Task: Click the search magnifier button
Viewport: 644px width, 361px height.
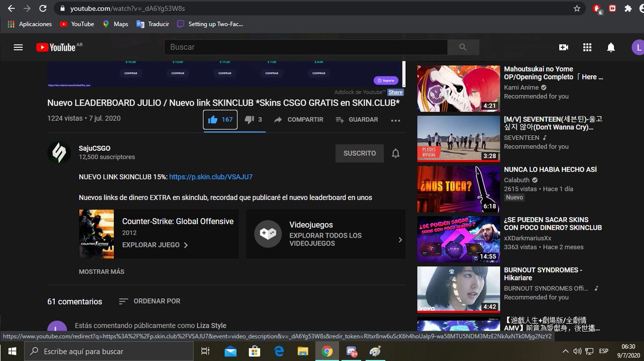Action: tap(463, 47)
